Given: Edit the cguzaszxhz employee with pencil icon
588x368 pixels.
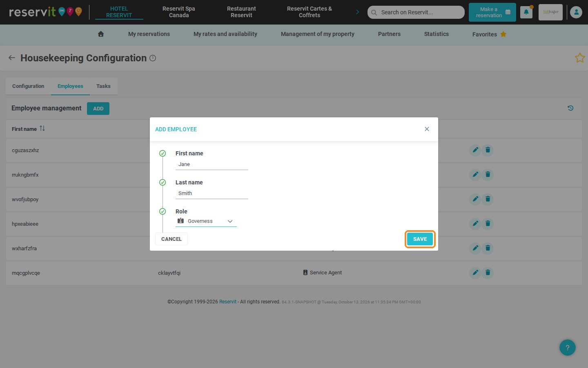Looking at the screenshot, I should [475, 150].
